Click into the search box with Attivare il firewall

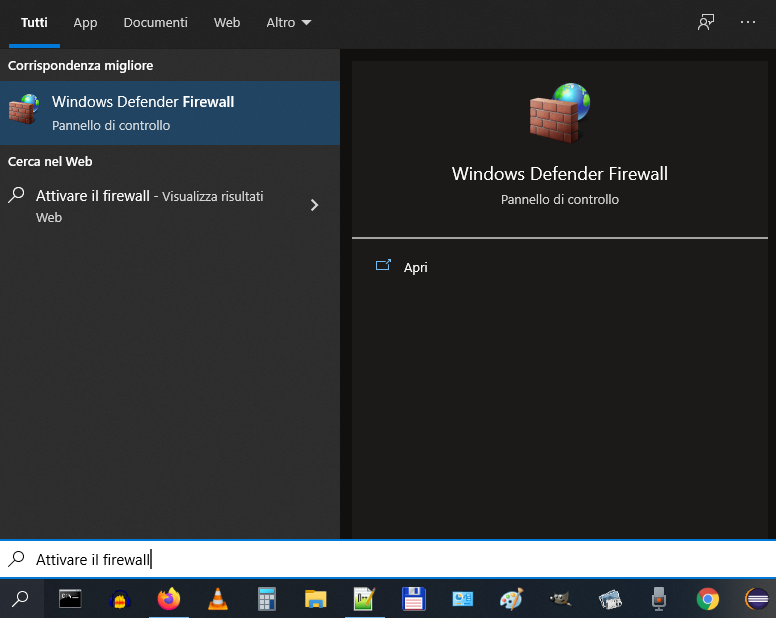click(388, 559)
